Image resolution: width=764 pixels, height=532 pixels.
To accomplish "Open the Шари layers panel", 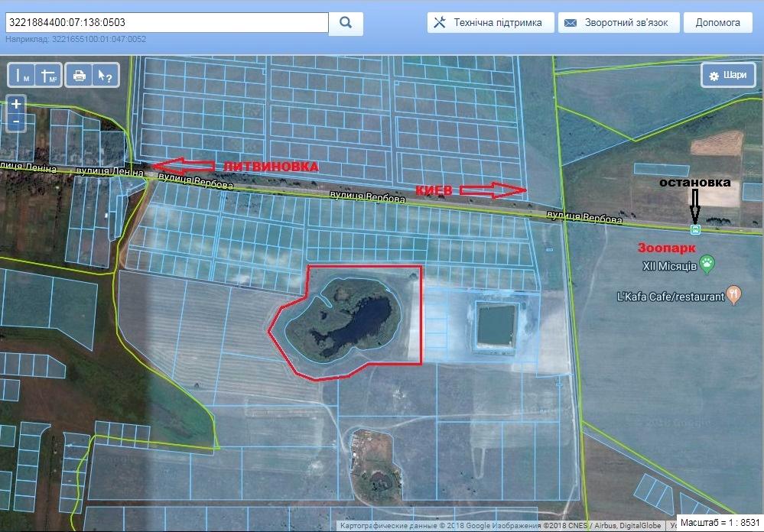I will 728,76.
